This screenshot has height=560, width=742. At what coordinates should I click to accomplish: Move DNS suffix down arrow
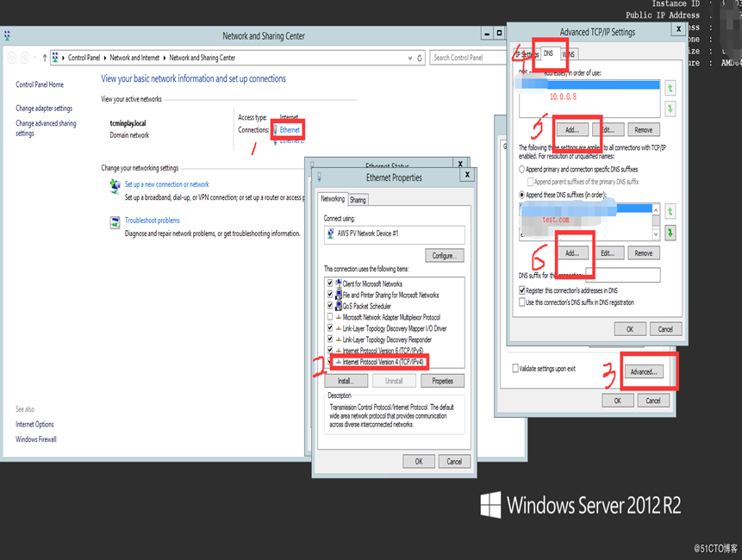click(670, 233)
